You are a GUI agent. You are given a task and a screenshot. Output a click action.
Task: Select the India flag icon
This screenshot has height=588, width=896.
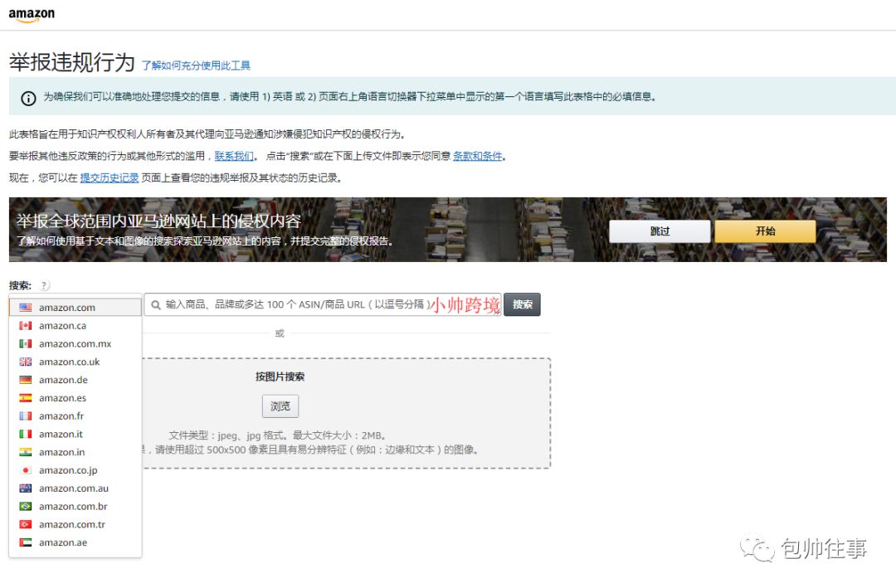pyautogui.click(x=25, y=452)
